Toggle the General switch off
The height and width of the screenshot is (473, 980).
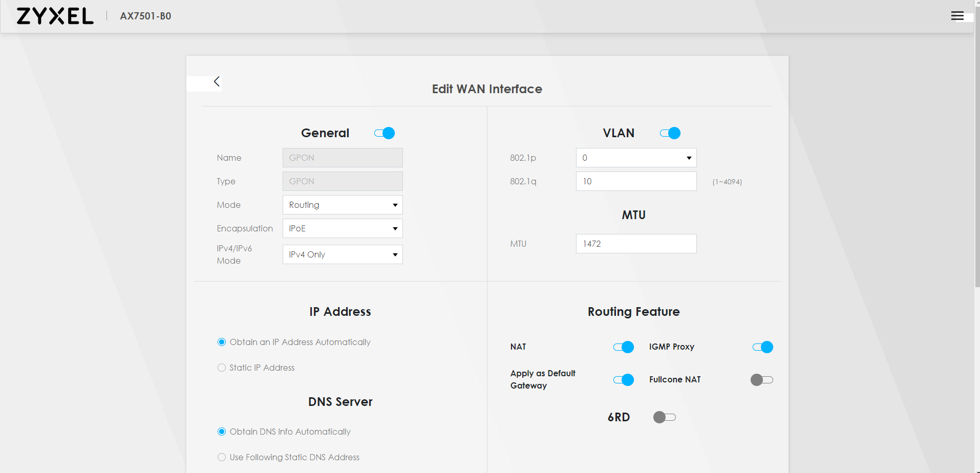[385, 133]
